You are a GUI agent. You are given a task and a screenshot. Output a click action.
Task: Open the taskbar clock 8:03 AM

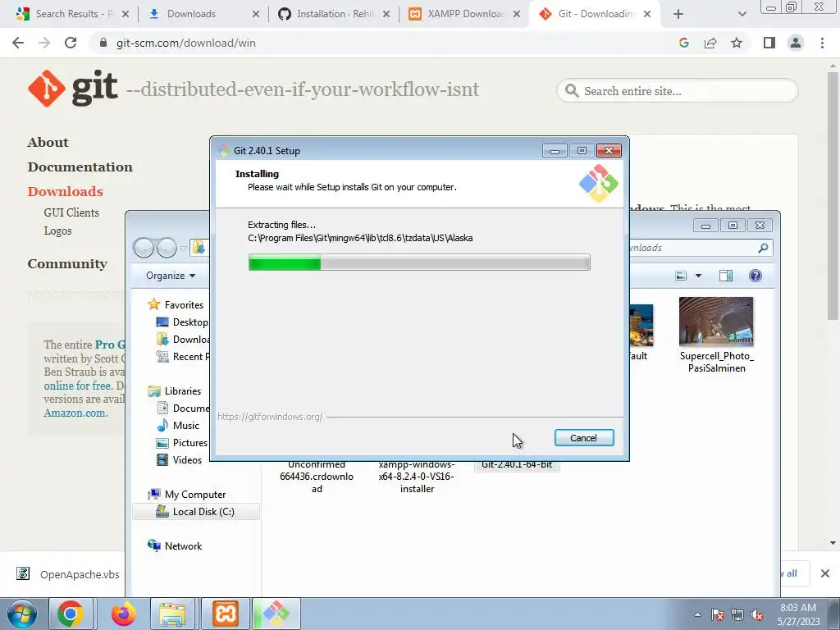click(798, 614)
